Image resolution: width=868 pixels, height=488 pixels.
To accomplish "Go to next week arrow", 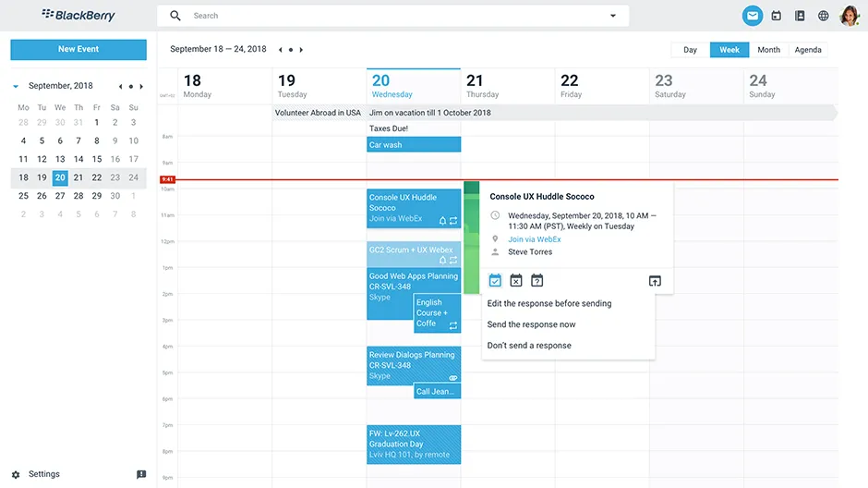I will point(301,50).
